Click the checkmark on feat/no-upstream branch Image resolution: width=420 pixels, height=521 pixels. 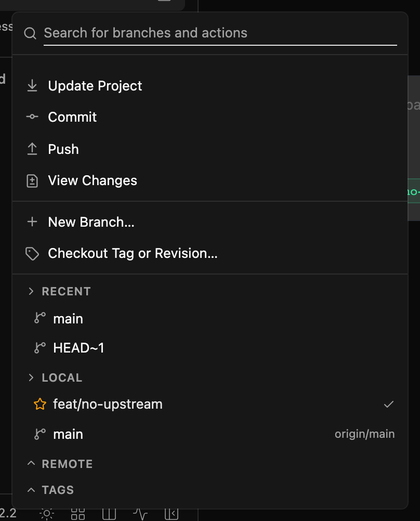point(388,405)
